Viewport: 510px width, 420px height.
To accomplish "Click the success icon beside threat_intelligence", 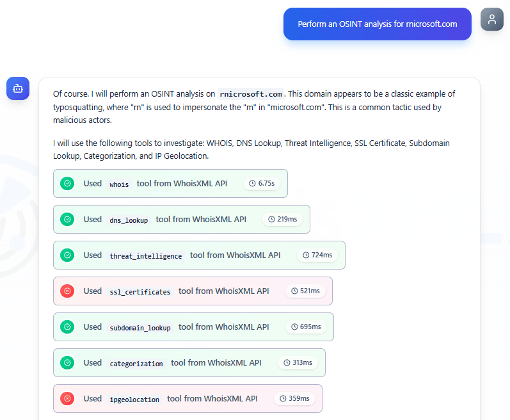I will coord(67,255).
